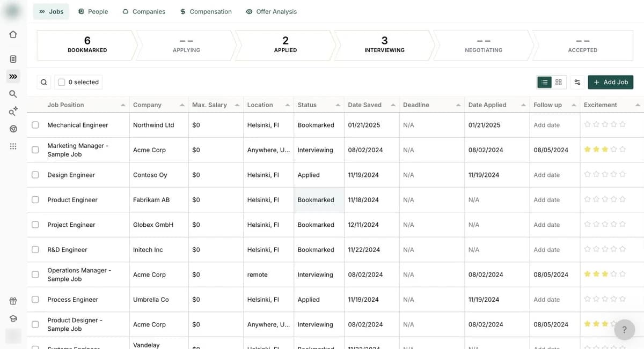Open the table filter settings sliders icon
This screenshot has height=349, width=644.
(x=577, y=82)
